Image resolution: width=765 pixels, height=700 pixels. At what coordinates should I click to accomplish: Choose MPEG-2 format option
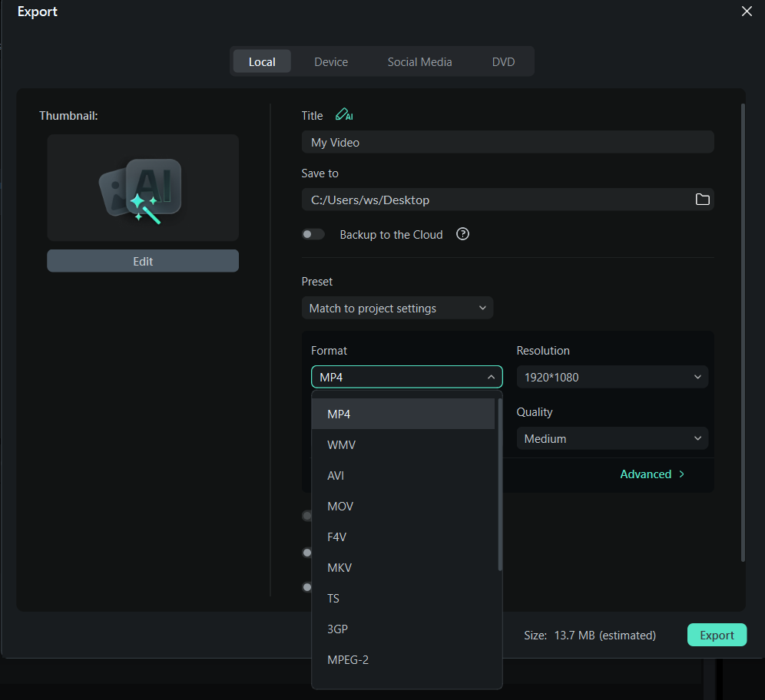click(403, 659)
